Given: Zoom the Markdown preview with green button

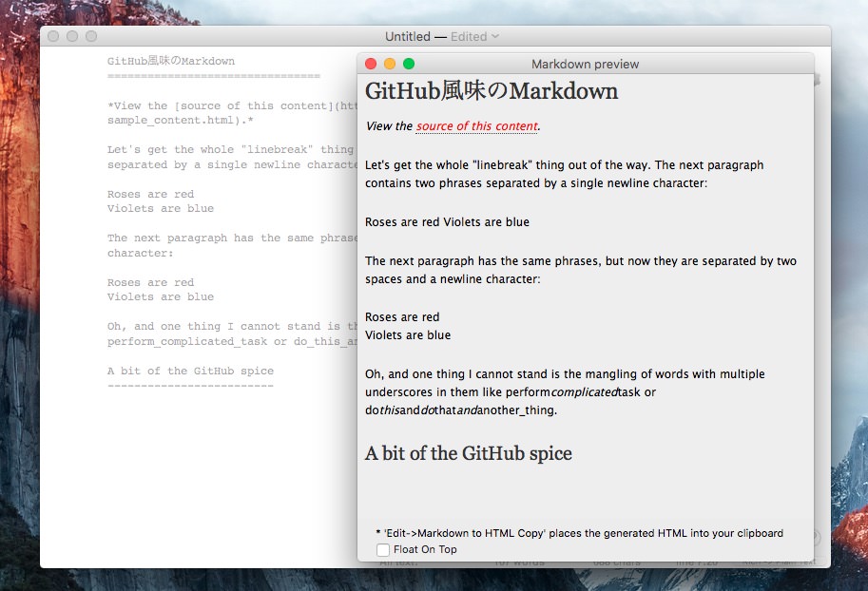Looking at the screenshot, I should click(x=409, y=64).
